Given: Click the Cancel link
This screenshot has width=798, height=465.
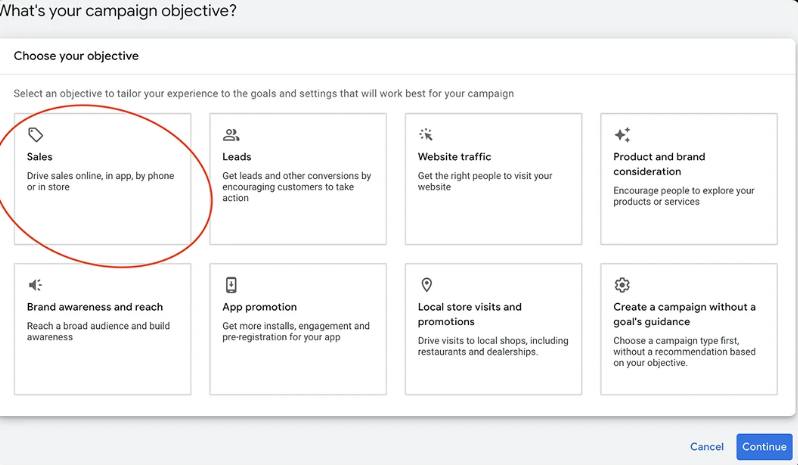Looking at the screenshot, I should tap(706, 447).
